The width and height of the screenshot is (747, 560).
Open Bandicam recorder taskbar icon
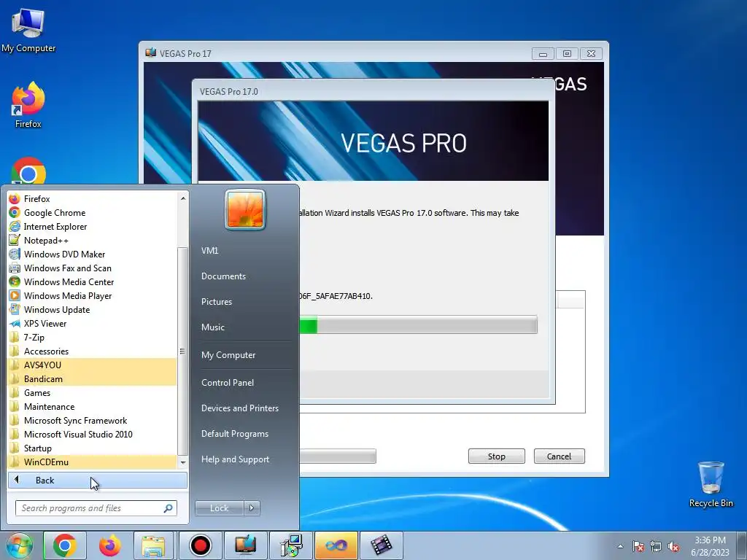pos(200,545)
